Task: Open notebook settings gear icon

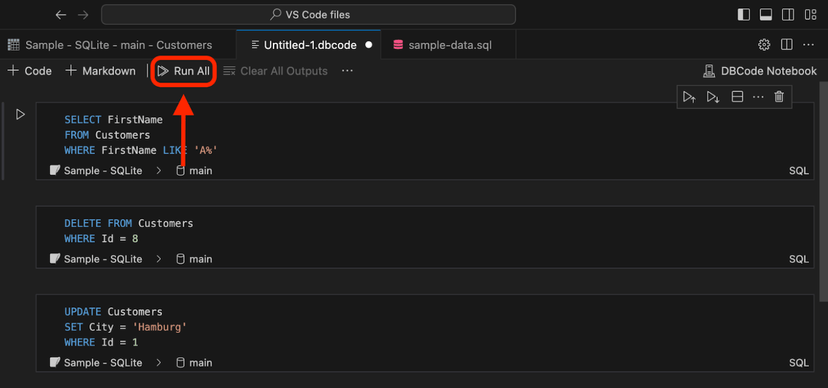Action: [x=764, y=45]
